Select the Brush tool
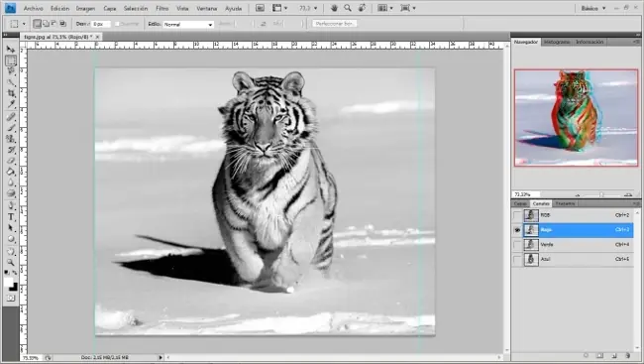 tap(11, 128)
